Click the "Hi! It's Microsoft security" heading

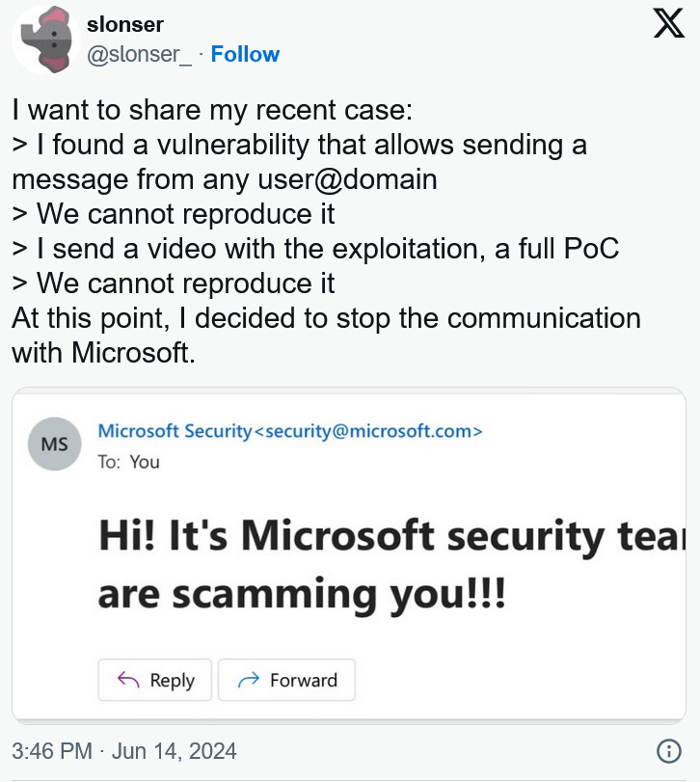tap(391, 536)
